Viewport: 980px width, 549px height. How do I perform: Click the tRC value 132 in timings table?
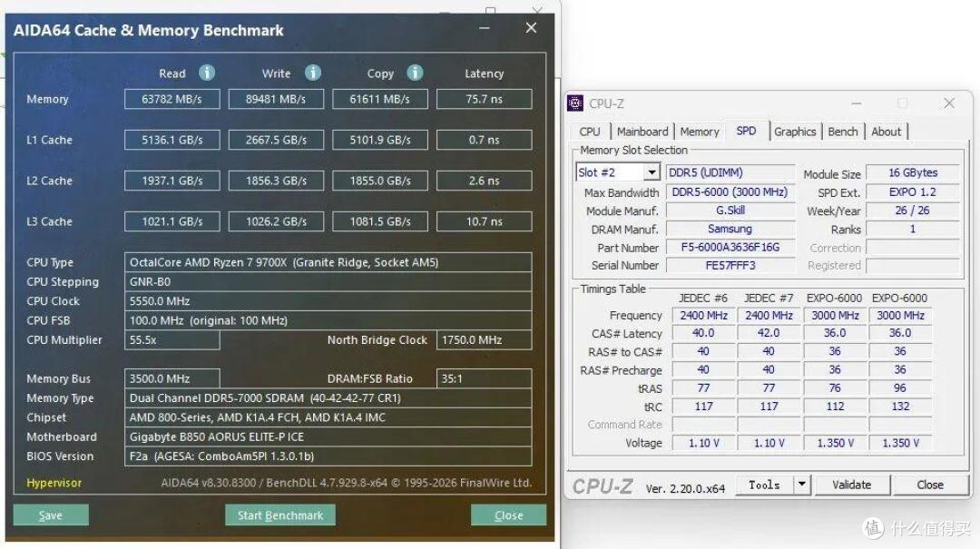(x=900, y=407)
